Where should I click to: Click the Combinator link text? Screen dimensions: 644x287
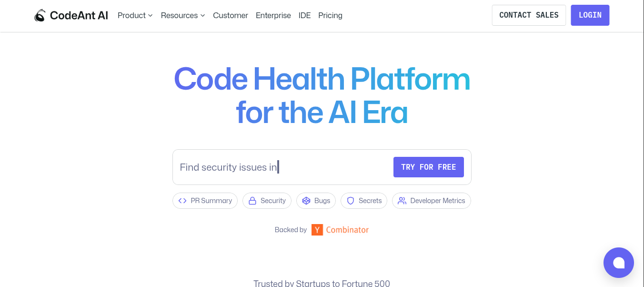(x=347, y=229)
